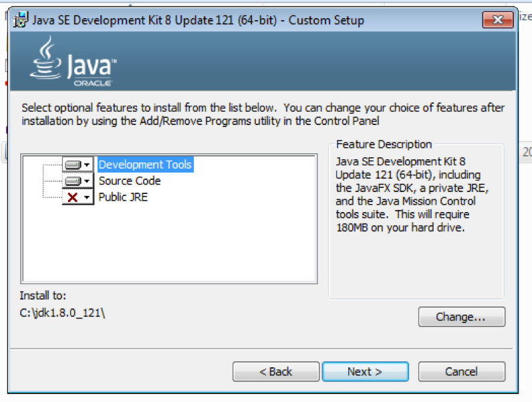Click the Java Oracle logo in banner
532x402 pixels.
pos(74,62)
